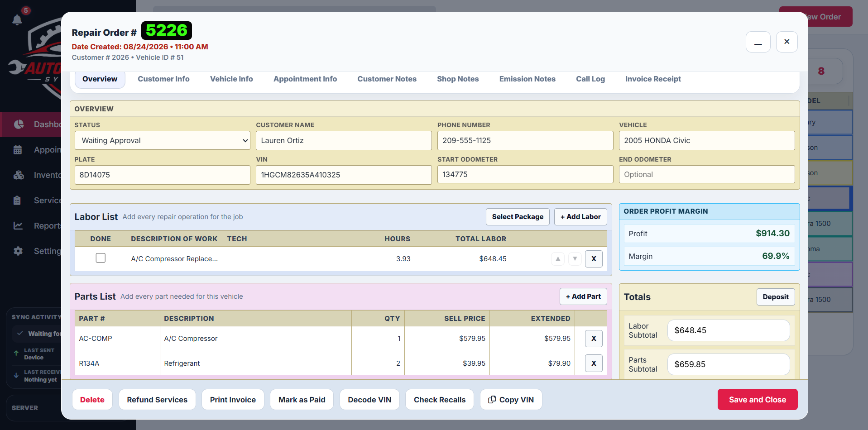Click the R134A part number cell
This screenshot has width=868, height=430.
pyautogui.click(x=117, y=363)
